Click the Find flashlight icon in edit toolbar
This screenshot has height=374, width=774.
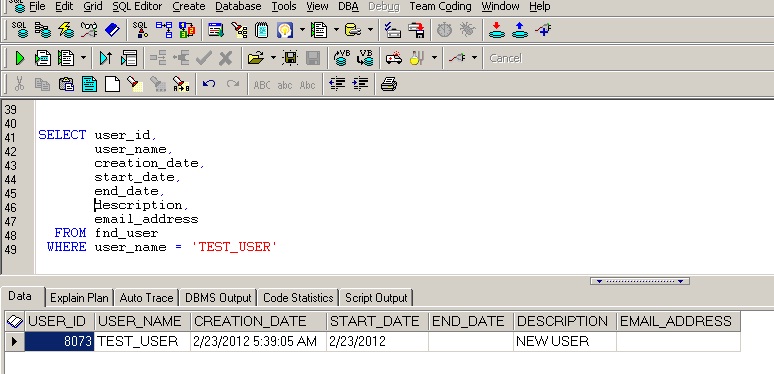click(135, 84)
